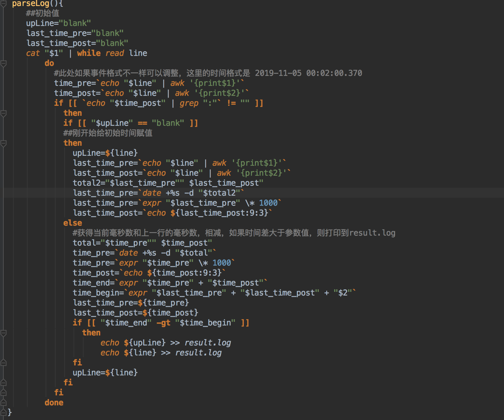Collapse the then block above echo ${upLine}
This screenshot has width=504, height=420.
click(3, 333)
